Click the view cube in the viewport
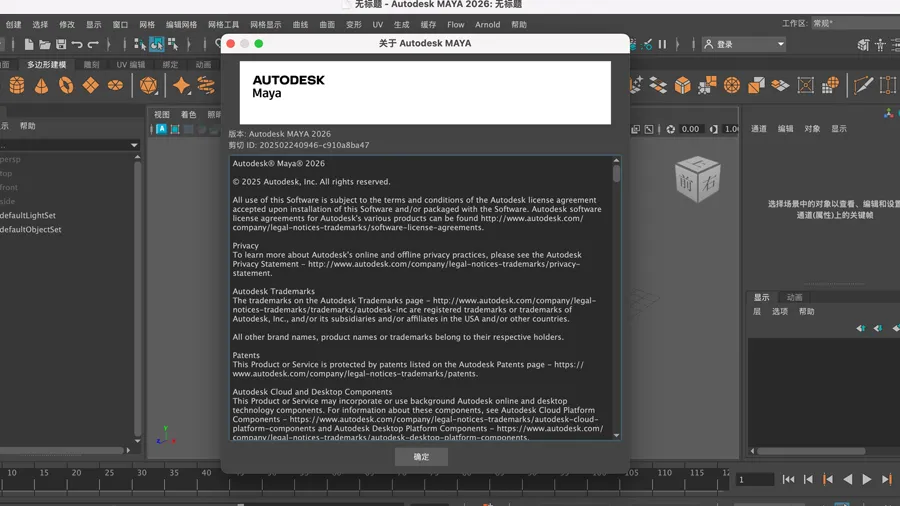The height and width of the screenshot is (506, 900). tap(696, 181)
